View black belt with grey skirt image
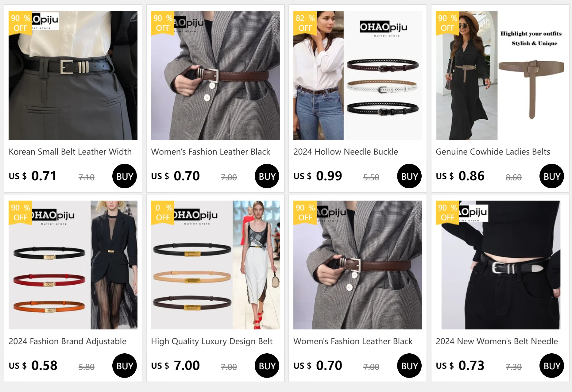This screenshot has width=572, height=392. (x=73, y=75)
